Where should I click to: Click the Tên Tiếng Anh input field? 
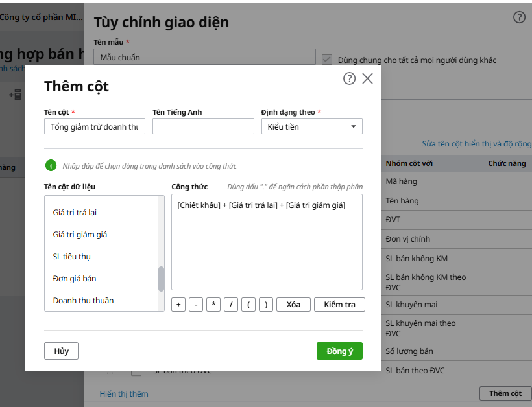[x=203, y=126]
